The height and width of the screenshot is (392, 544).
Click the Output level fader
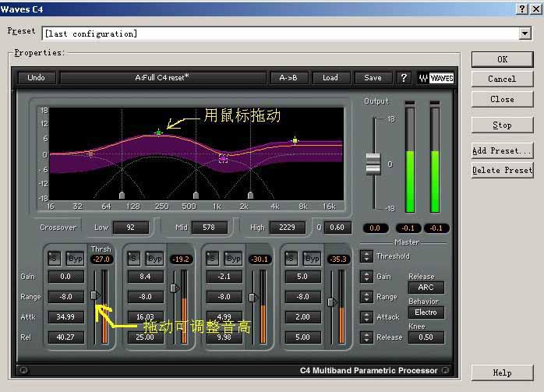373,164
